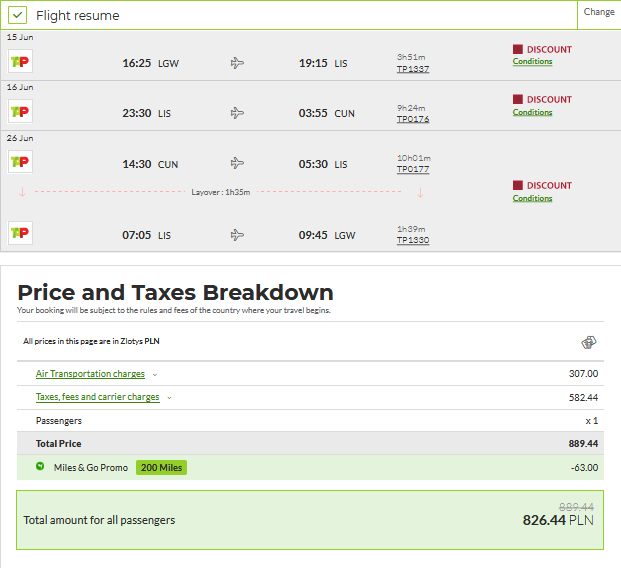Click the currency money icon
Image resolution: width=621 pixels, height=568 pixels.
(589, 342)
